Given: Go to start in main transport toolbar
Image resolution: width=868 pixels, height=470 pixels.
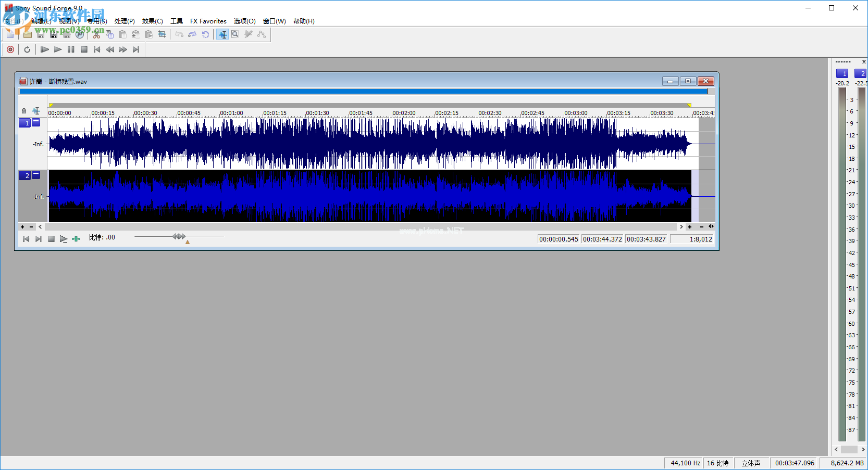Looking at the screenshot, I should point(97,49).
